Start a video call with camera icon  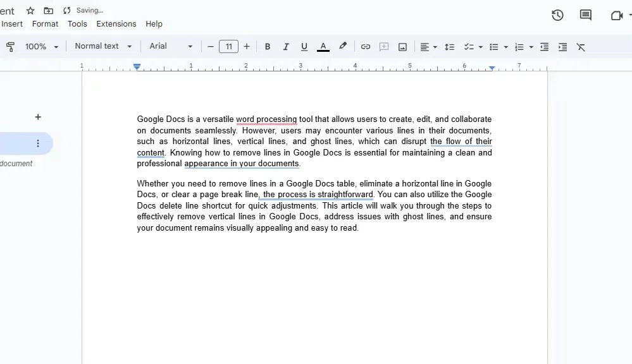coord(617,15)
